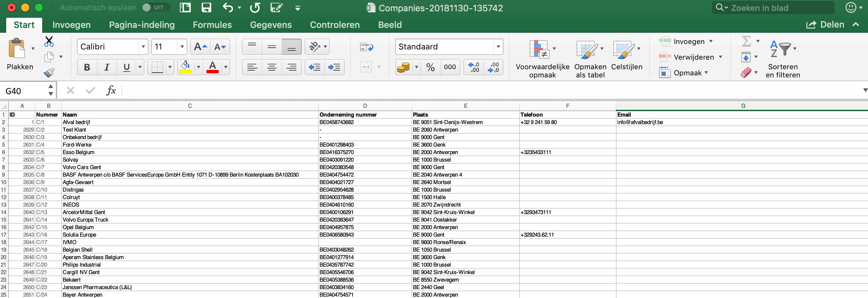
Task: Apply percent style format
Action: (431, 67)
